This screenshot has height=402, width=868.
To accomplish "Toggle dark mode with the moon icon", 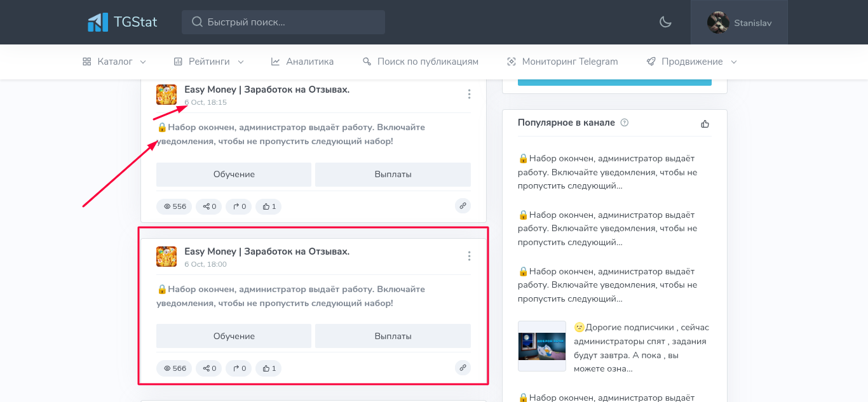I will (x=665, y=22).
